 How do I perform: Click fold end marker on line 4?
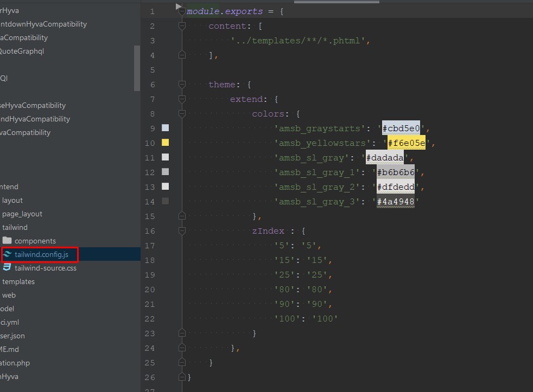(x=182, y=55)
